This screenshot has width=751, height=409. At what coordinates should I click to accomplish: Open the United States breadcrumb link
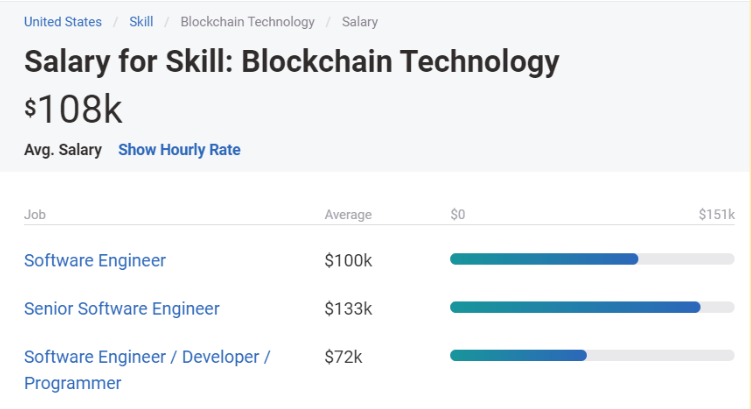click(x=62, y=21)
